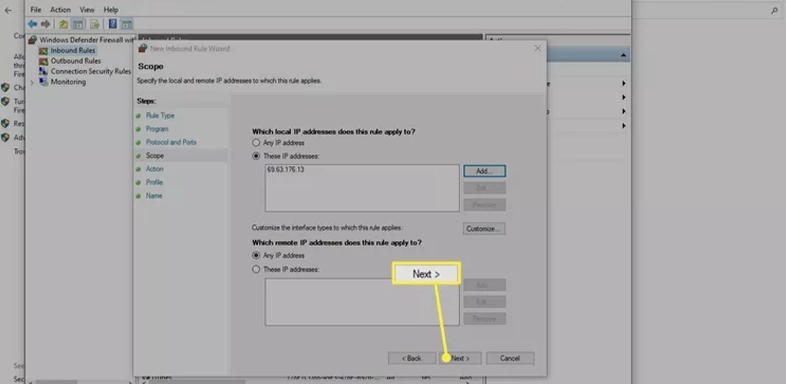Click the Next > button in the wizard footer
Image resolution: width=786 pixels, height=384 pixels.
point(461,358)
